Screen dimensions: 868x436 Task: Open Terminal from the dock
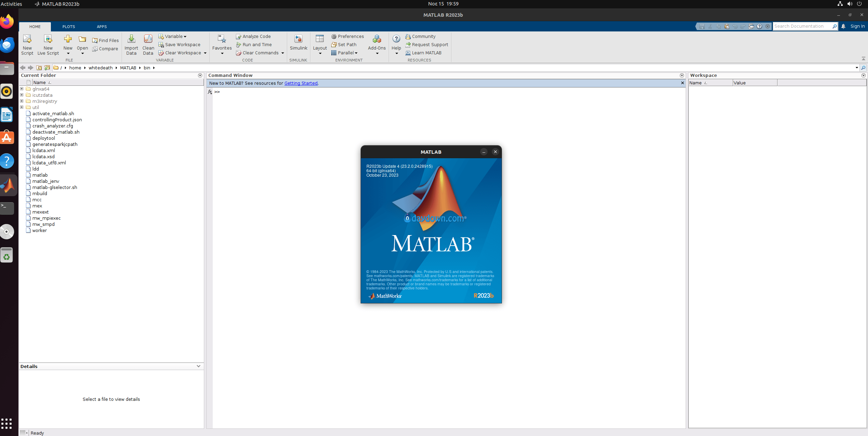(7, 208)
